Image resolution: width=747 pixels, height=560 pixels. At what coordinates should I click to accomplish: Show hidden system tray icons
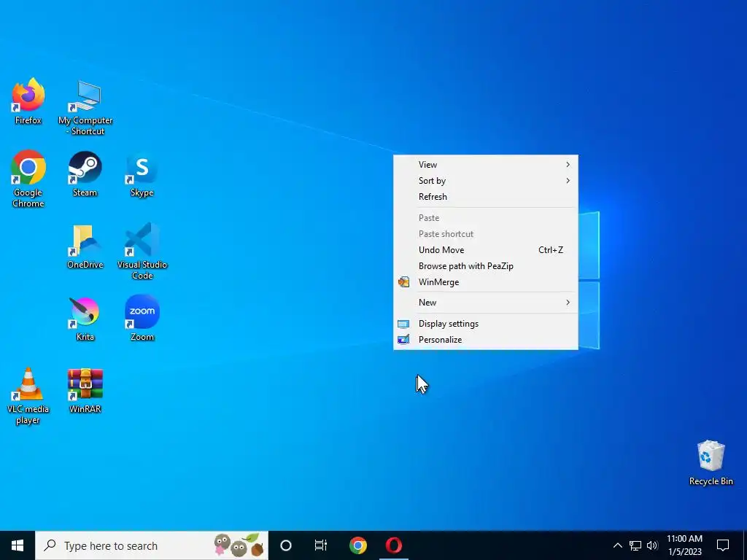(617, 545)
